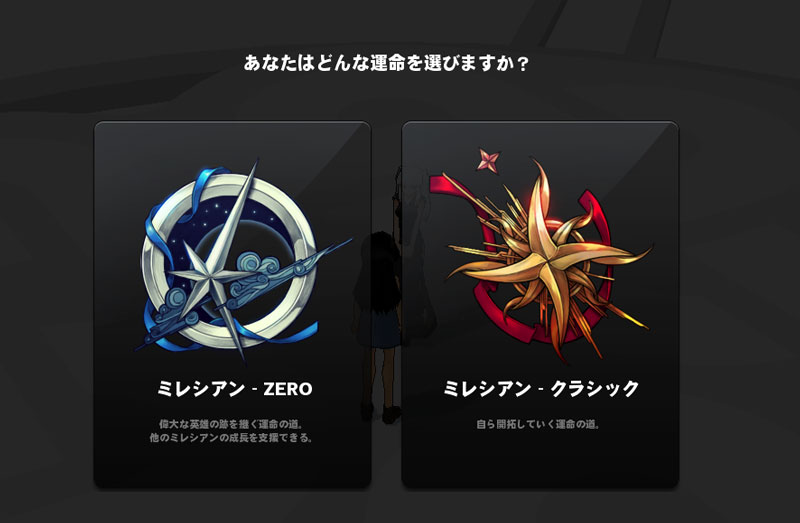Choose the Classic destiny card panel
This screenshot has height=523, width=800.
pyautogui.click(x=540, y=305)
